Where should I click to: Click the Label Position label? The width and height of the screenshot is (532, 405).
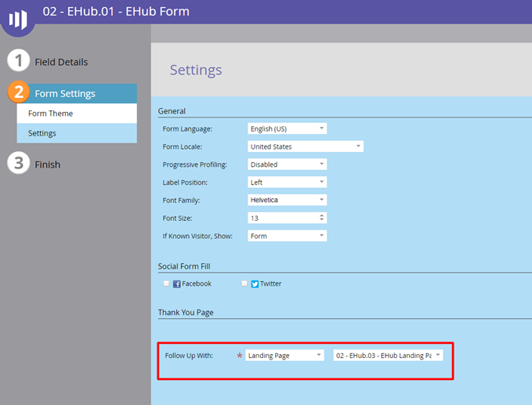click(x=185, y=183)
